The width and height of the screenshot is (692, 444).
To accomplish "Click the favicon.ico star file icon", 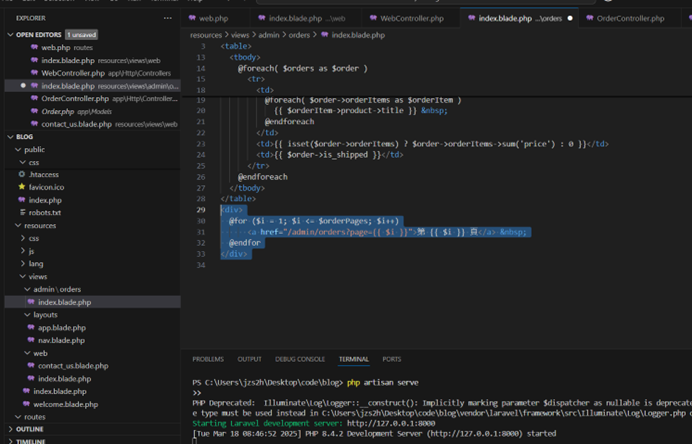I will click(x=22, y=187).
